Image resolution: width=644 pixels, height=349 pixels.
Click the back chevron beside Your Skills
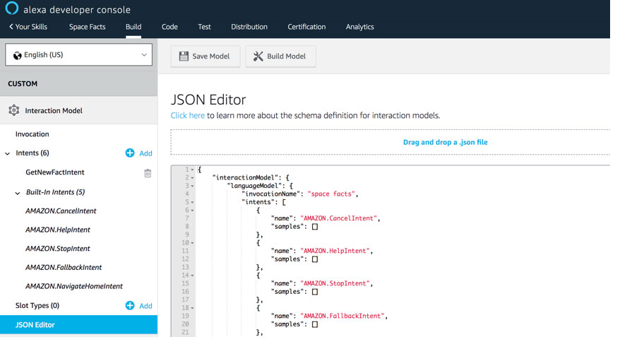(x=11, y=27)
